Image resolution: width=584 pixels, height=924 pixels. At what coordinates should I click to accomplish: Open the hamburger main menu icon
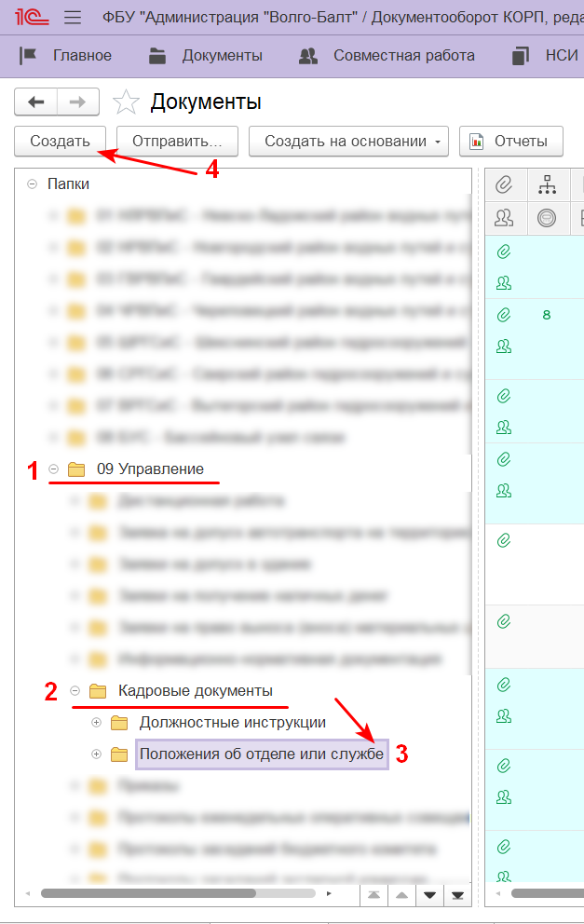click(73, 18)
